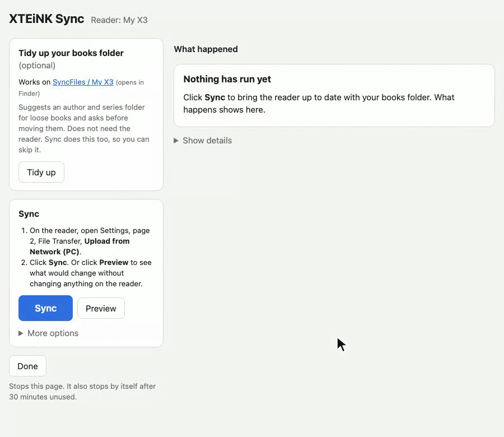Click the '(opens in Finder)' note
The width and height of the screenshot is (504, 437).
click(81, 88)
